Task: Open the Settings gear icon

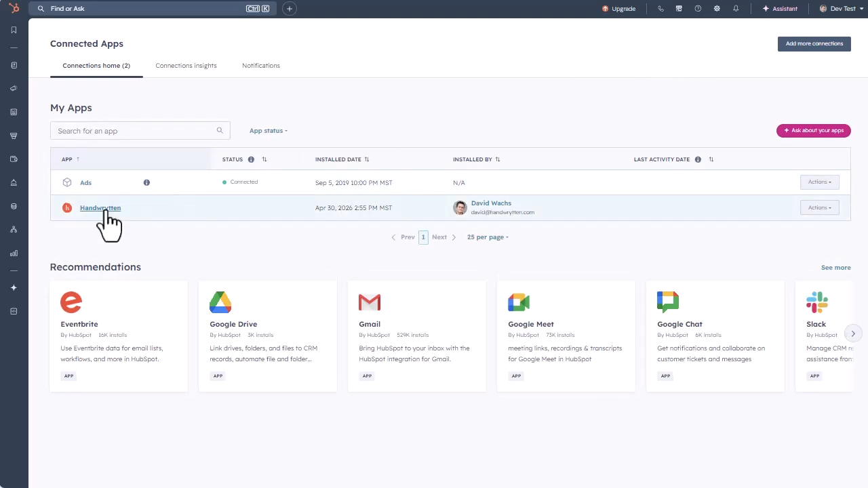Action: click(717, 9)
